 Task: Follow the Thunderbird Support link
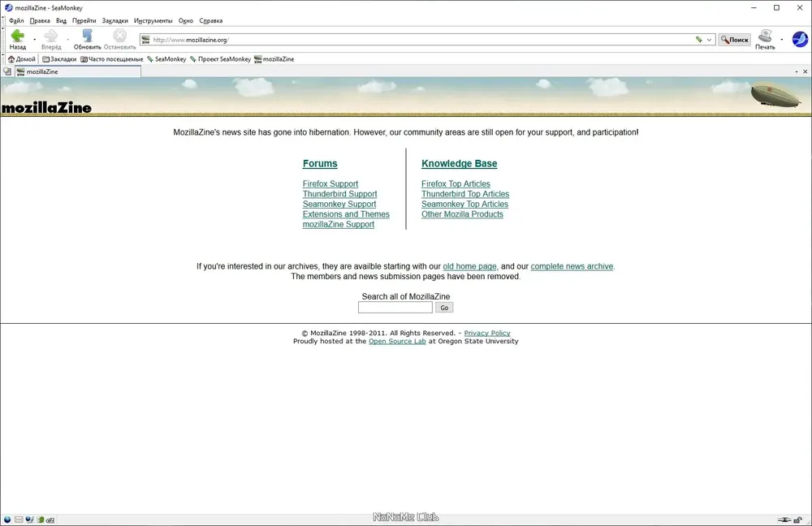point(339,194)
